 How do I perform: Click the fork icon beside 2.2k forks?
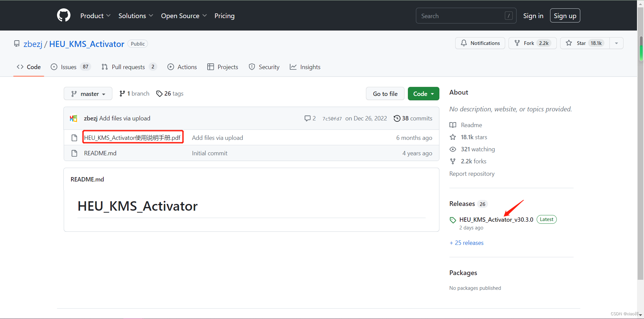(453, 161)
